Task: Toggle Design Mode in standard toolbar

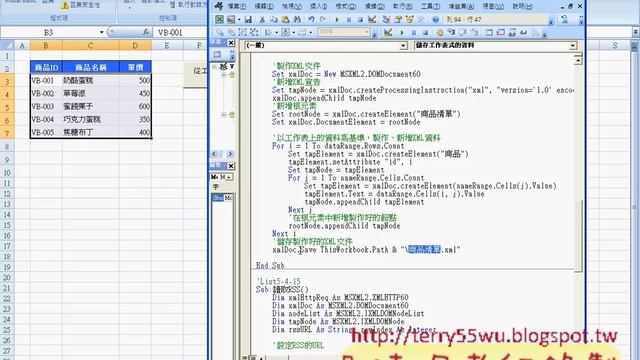Action: click(x=372, y=19)
